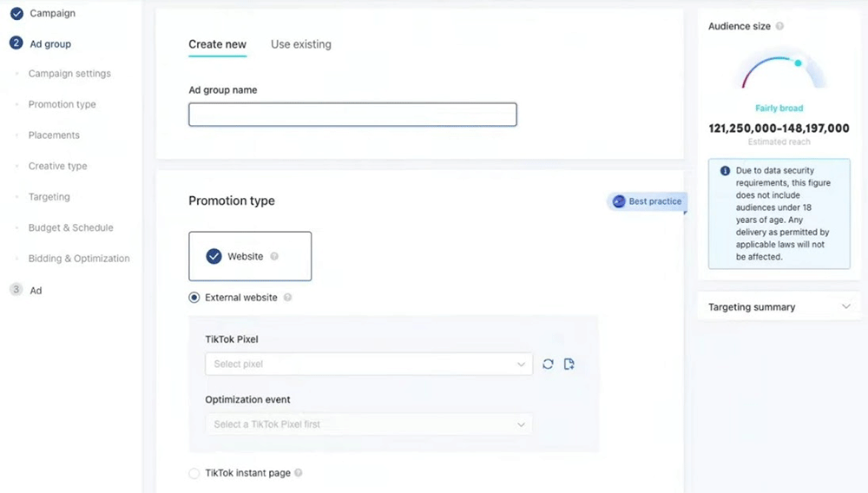Click the help icon beside Website

click(x=274, y=256)
